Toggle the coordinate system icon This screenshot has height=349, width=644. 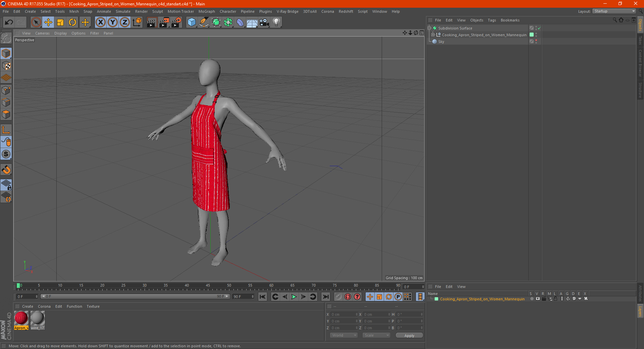pyautogui.click(x=137, y=22)
